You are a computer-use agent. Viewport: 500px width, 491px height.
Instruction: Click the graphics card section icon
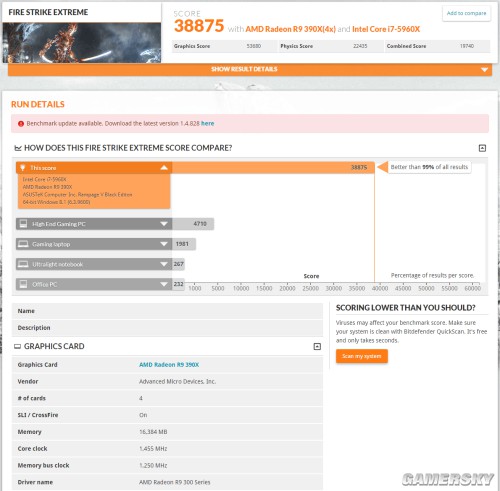[x=17, y=347]
